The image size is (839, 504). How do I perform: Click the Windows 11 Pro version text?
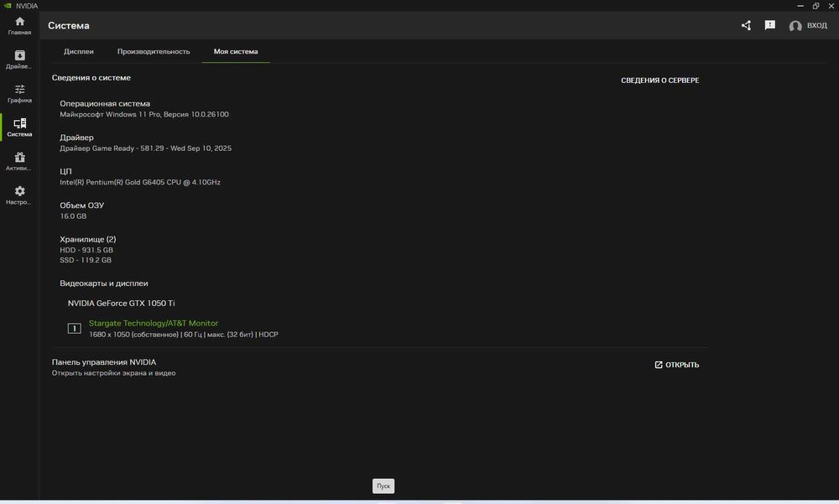(144, 114)
